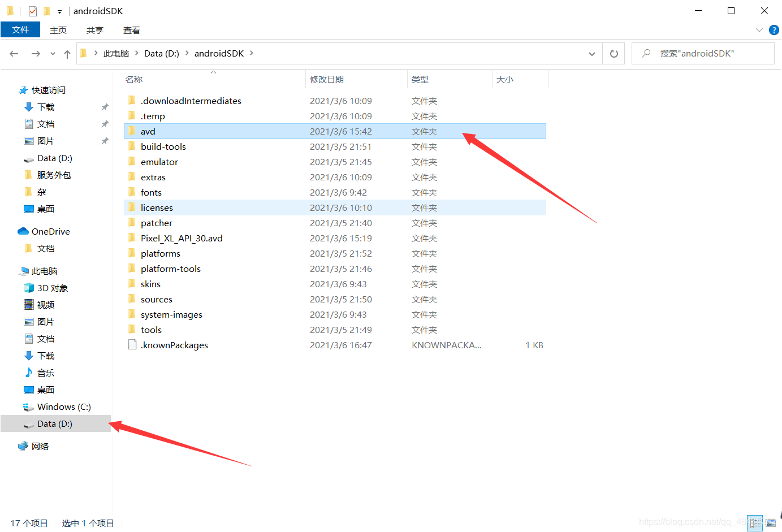Screen dimensions: 782x532
Task: Sort by the 修改日期 column header
Action: tap(326, 80)
